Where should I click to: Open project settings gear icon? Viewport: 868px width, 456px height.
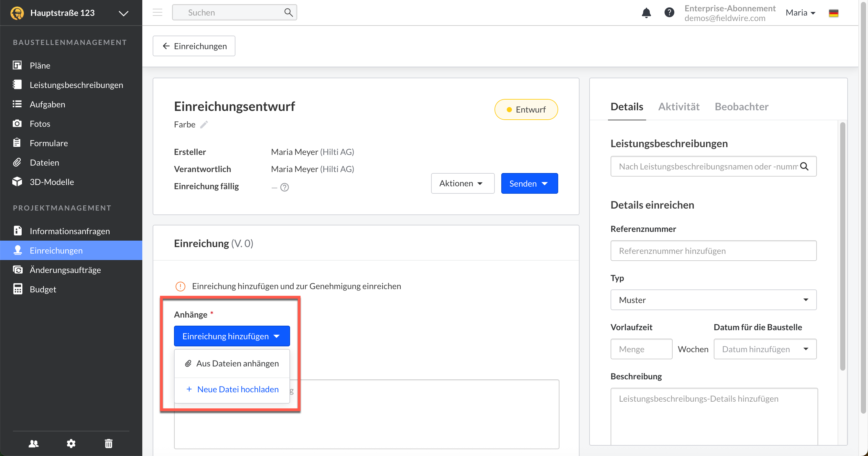(71, 443)
